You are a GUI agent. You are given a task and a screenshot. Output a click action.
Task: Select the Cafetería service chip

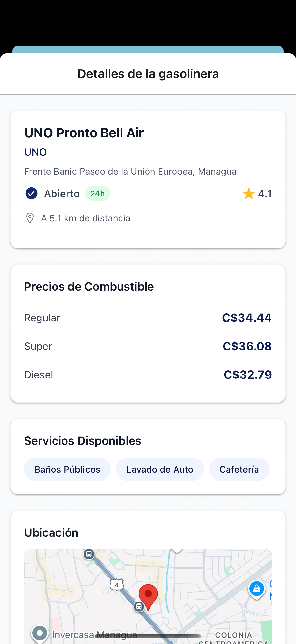pyautogui.click(x=239, y=469)
